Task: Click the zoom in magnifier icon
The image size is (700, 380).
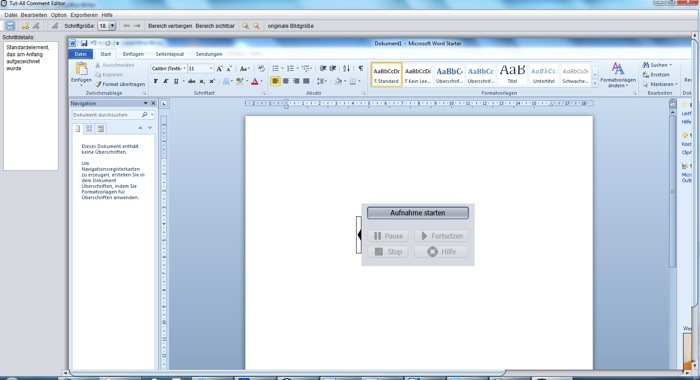Action: click(245, 26)
